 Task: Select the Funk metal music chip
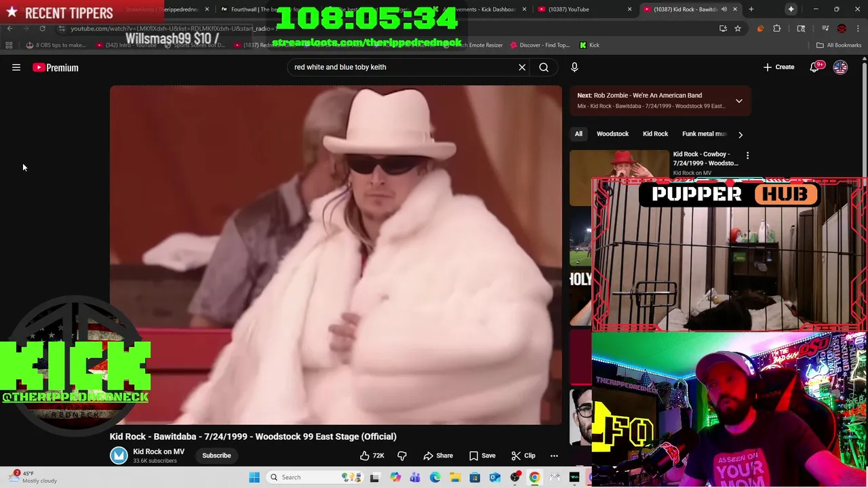[704, 134]
